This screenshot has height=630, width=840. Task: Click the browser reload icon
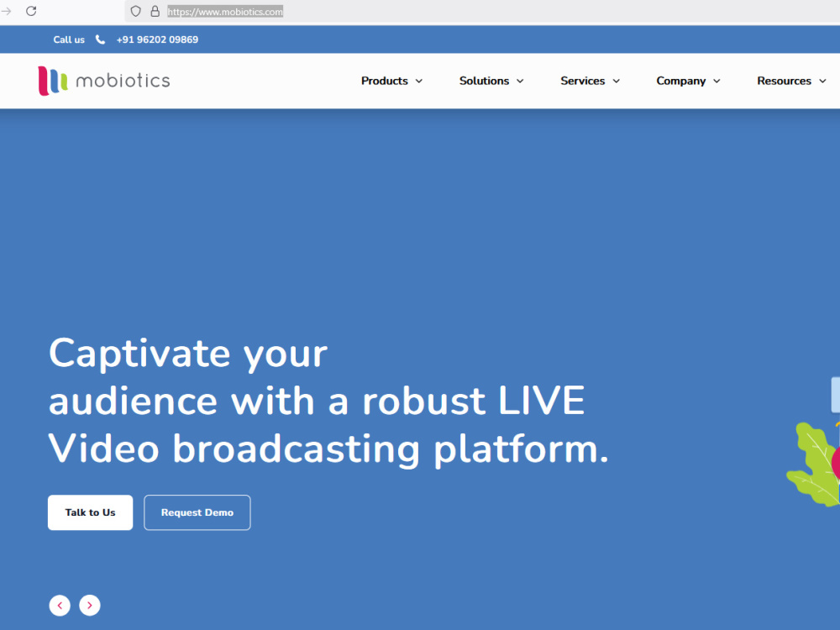31,11
